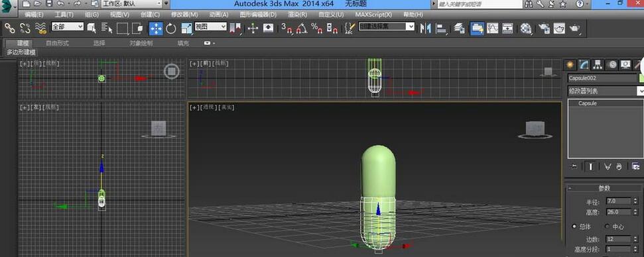Open the Hierarchy panel tab icon
The height and width of the screenshot is (257, 644).
click(x=598, y=64)
